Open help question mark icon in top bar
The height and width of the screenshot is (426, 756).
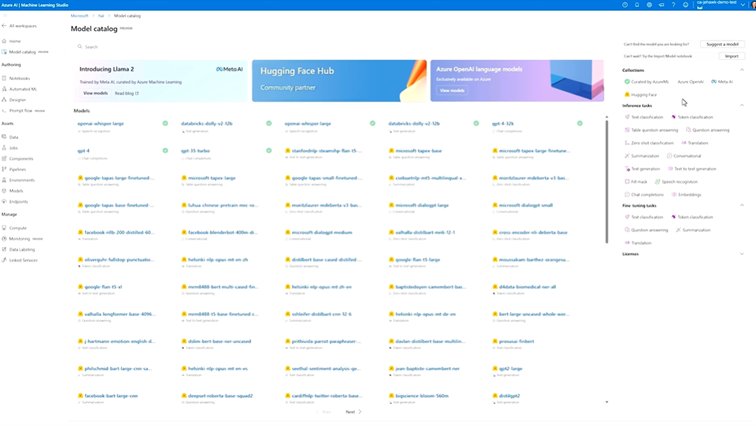(x=673, y=5)
